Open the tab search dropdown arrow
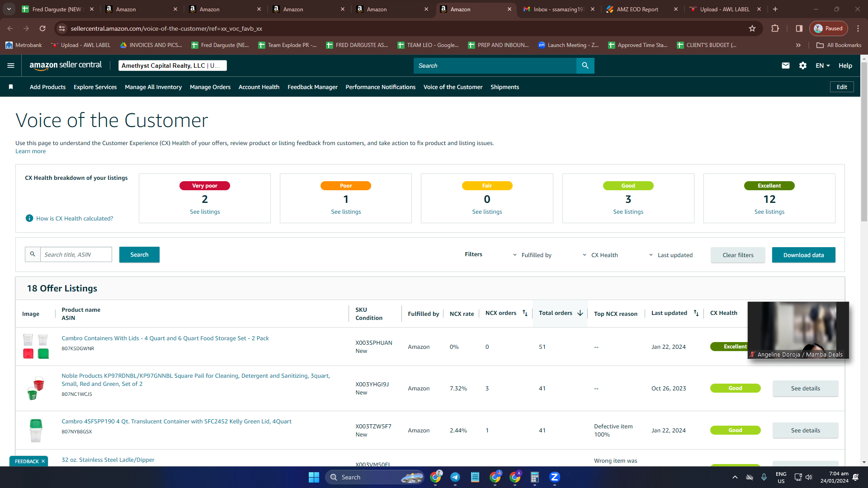 click(9, 9)
